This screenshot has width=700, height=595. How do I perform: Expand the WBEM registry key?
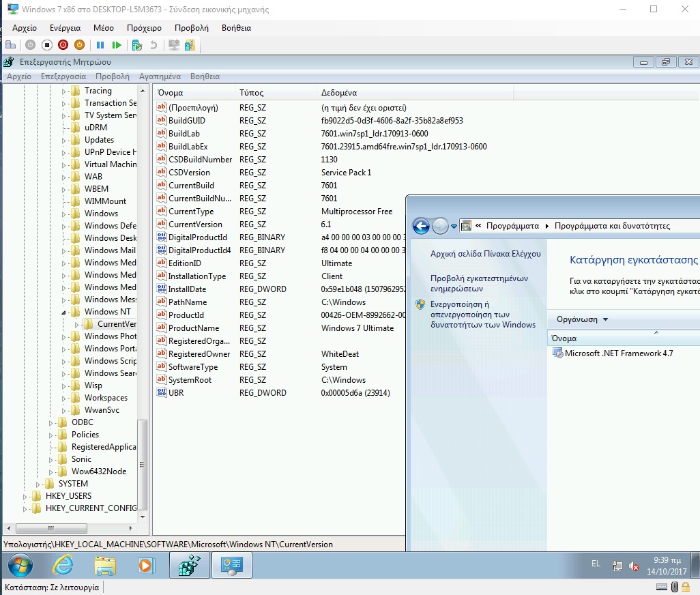tap(63, 189)
